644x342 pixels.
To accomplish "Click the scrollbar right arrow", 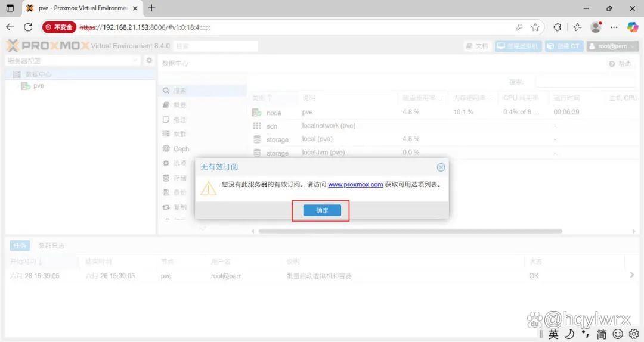I will (x=634, y=231).
